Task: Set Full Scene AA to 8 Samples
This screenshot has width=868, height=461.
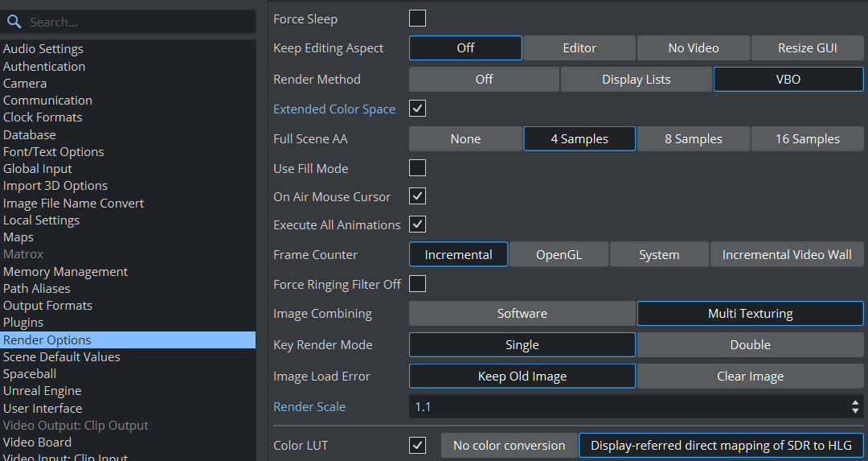Action: [x=693, y=139]
